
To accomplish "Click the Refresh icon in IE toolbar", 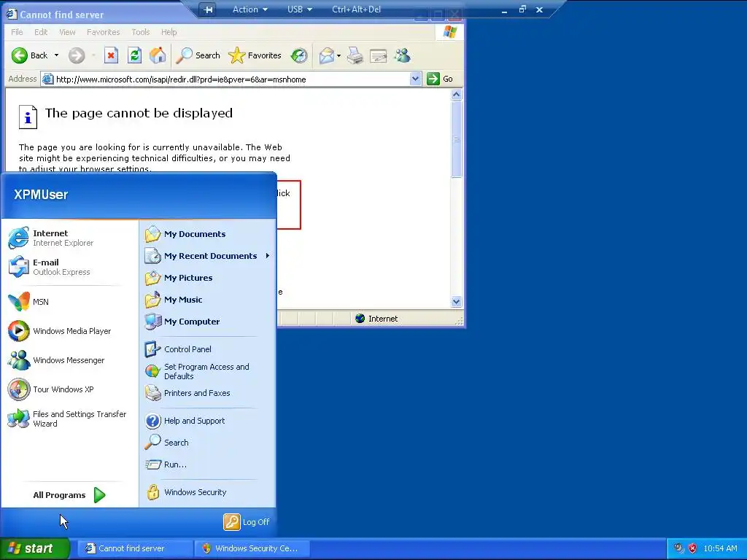I will (x=134, y=55).
